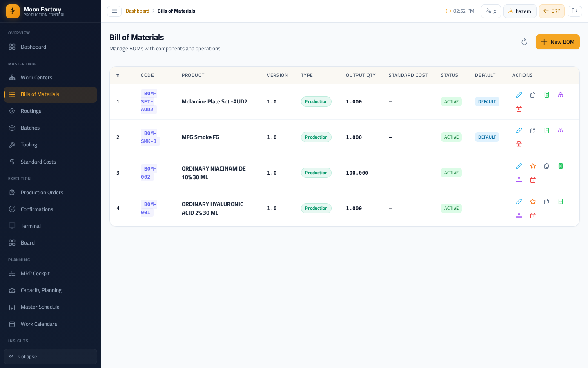Create a New BOM
This screenshot has width=588, height=368.
pyautogui.click(x=558, y=42)
